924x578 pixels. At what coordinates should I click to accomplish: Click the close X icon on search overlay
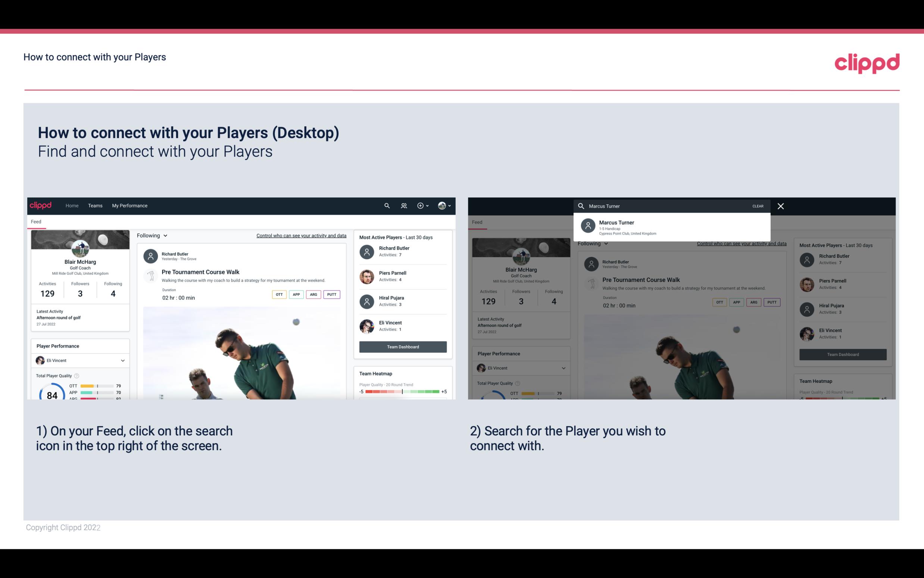781,206
